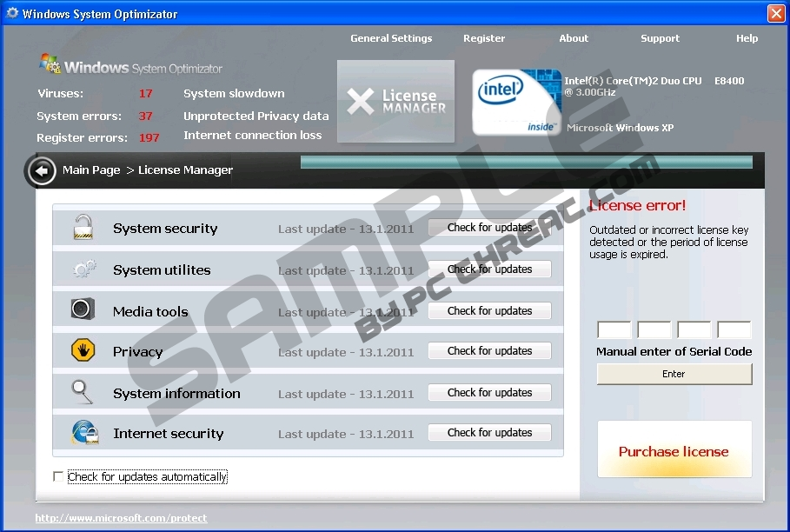Click the Media tools label
This screenshot has height=532, width=790.
click(150, 312)
